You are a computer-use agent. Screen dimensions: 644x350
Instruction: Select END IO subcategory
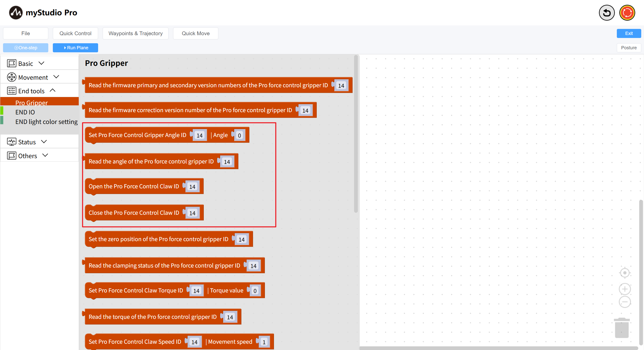click(25, 112)
